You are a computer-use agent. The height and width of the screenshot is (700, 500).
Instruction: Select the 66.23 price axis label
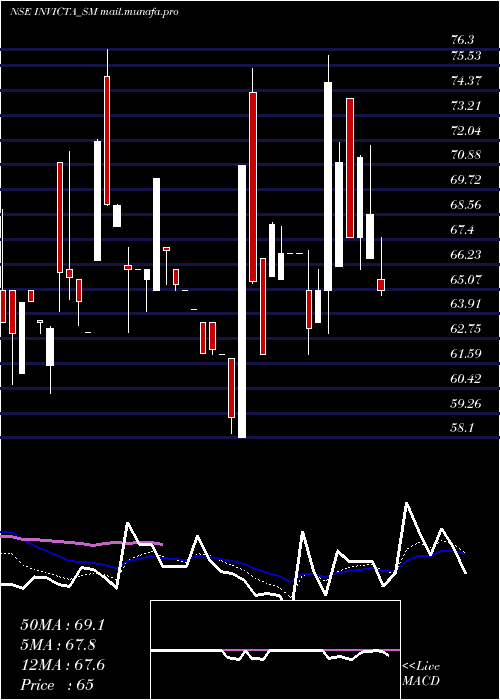[x=466, y=255]
